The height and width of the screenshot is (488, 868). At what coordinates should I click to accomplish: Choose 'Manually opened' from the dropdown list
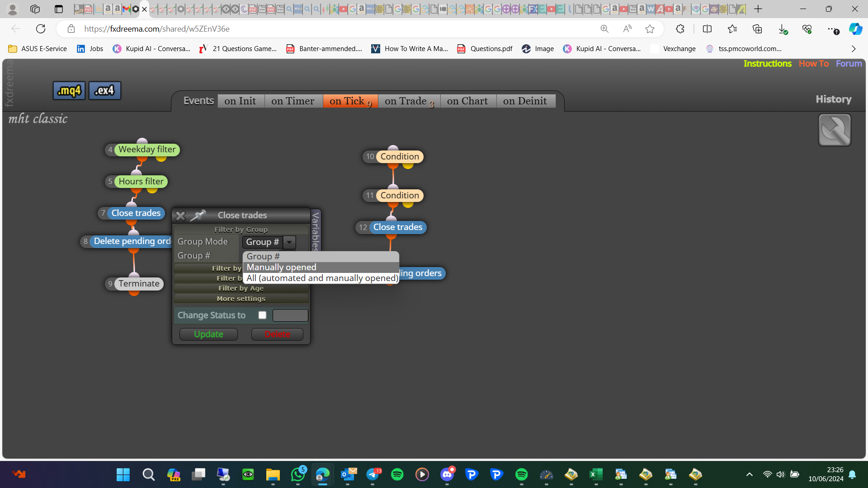[321, 267]
